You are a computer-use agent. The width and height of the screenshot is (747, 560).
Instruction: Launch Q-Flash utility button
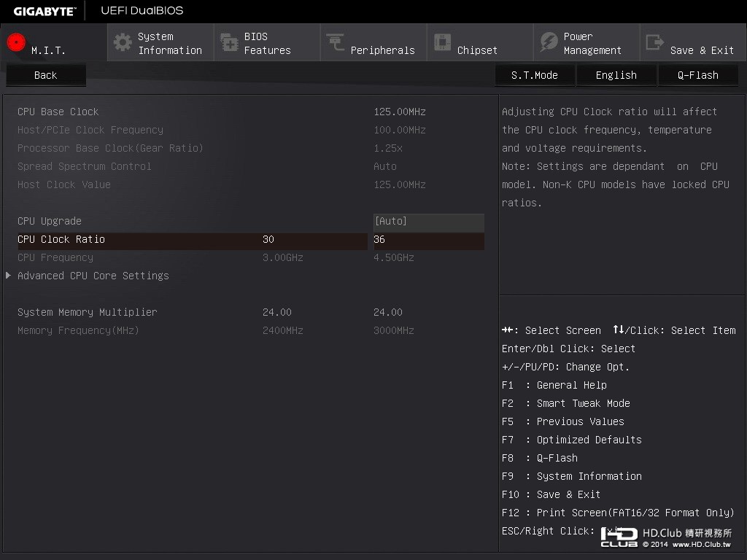click(x=698, y=75)
